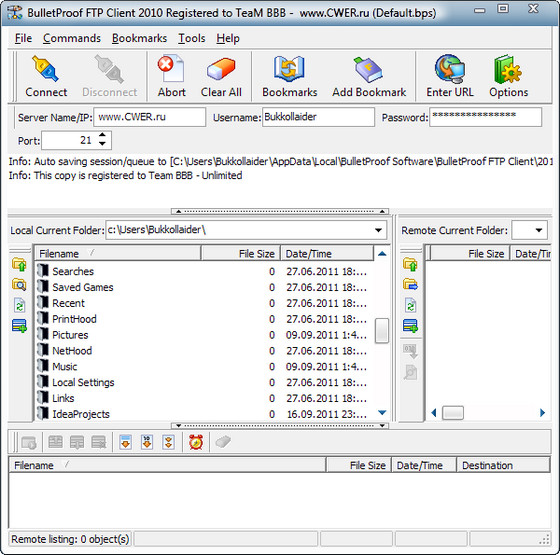Click the Remote listing status text
Viewport: 560px width, 555px height.
click(x=70, y=539)
